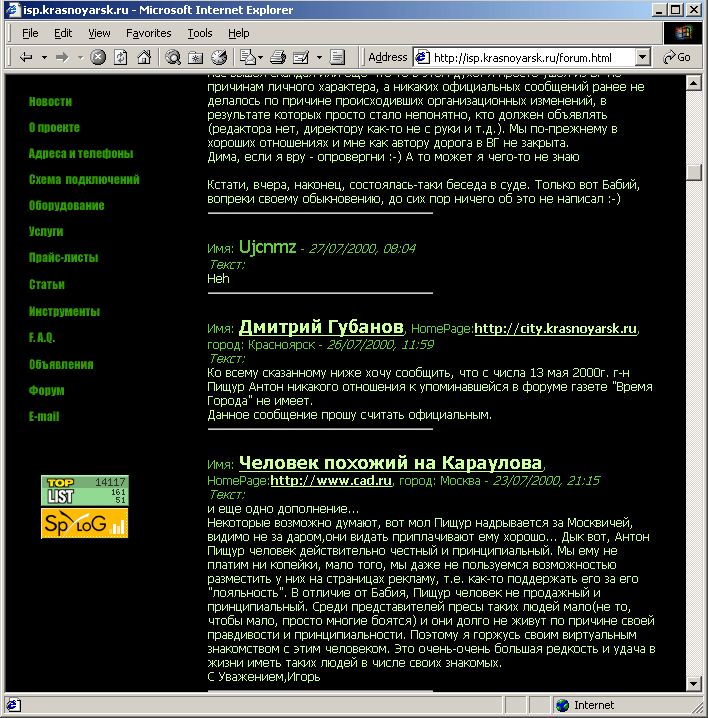This screenshot has height=718, width=708.
Task: Open the Прайс-листы sidebar link
Action: (x=63, y=258)
